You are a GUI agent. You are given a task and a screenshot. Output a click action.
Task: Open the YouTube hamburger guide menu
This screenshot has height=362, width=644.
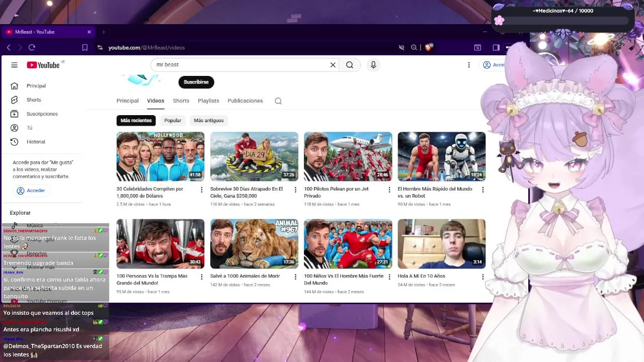(14, 65)
